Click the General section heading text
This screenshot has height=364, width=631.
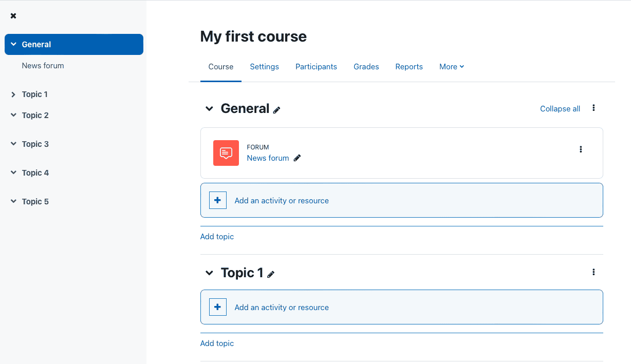click(245, 108)
